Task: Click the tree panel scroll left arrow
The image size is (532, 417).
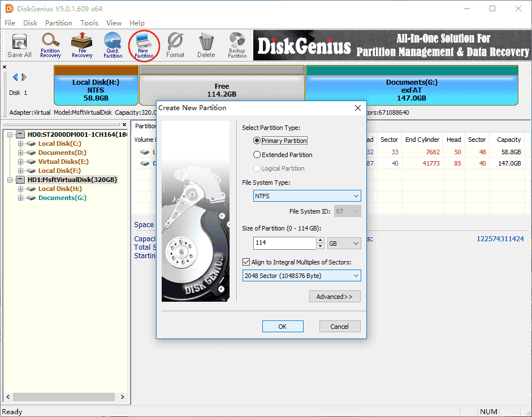Action: 8,397
